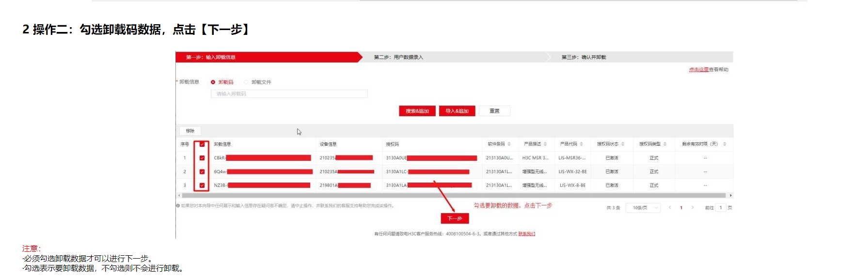
Task: Click product code cell LIS-WX-8-BE
Action: 572,185
